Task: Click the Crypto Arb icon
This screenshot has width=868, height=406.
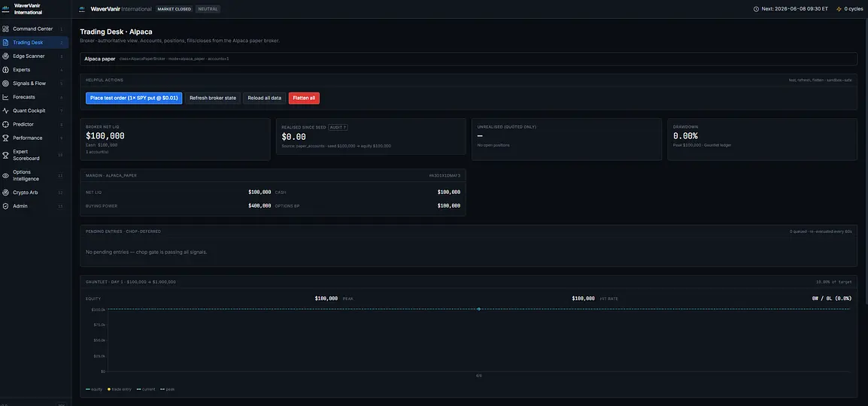Action: (x=5, y=192)
